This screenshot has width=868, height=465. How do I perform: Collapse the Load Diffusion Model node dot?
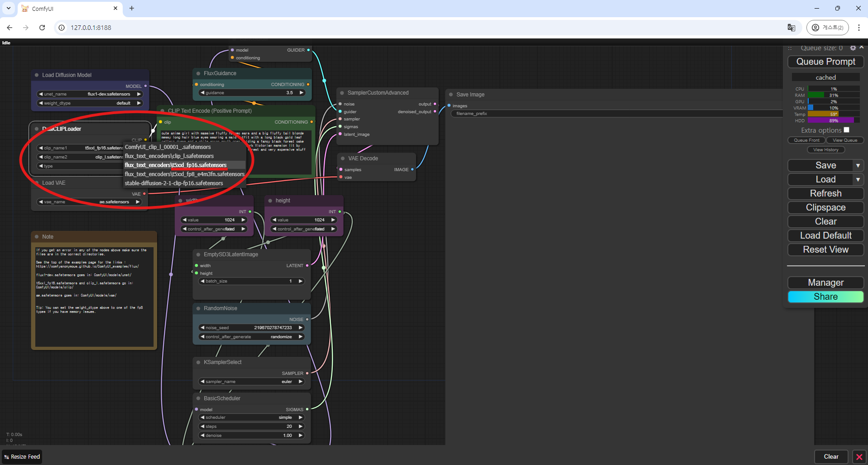(37, 75)
